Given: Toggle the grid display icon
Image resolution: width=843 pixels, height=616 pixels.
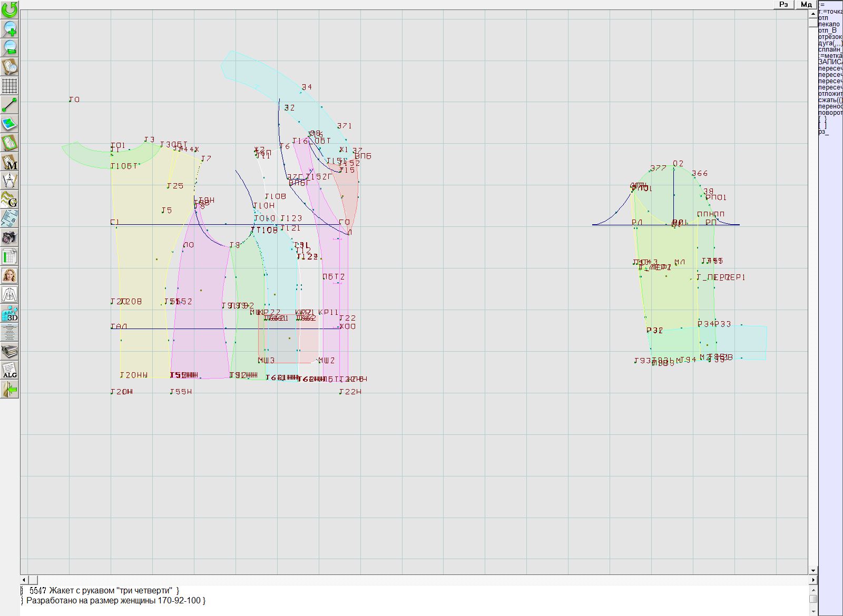Looking at the screenshot, I should point(9,85).
